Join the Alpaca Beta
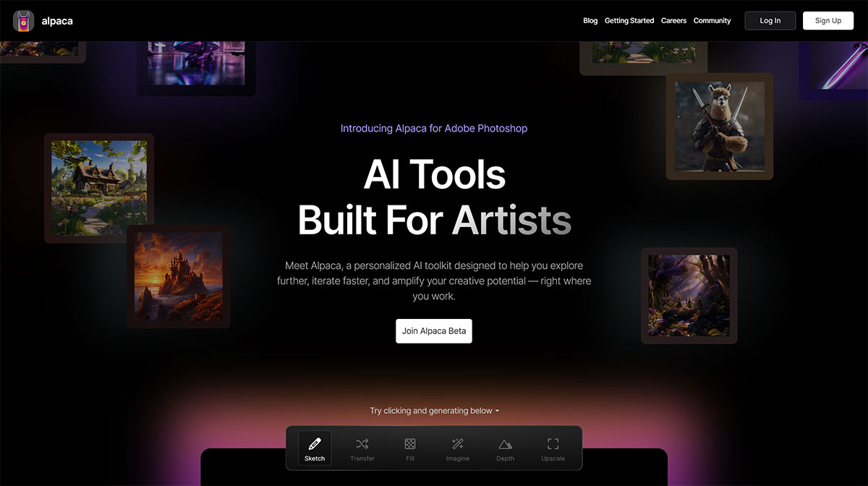The width and height of the screenshot is (868, 486). pos(434,331)
